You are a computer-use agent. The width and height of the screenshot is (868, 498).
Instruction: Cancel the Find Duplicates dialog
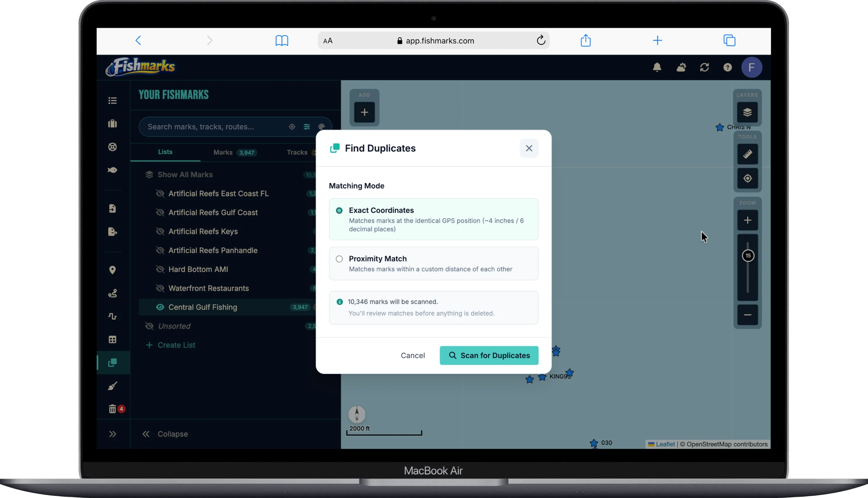pyautogui.click(x=412, y=355)
